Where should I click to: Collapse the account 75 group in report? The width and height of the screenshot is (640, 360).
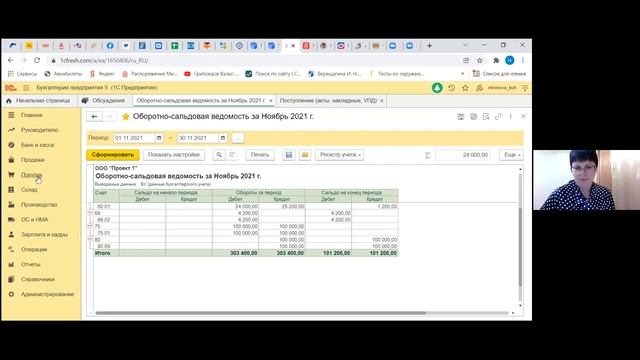pyautogui.click(x=91, y=226)
